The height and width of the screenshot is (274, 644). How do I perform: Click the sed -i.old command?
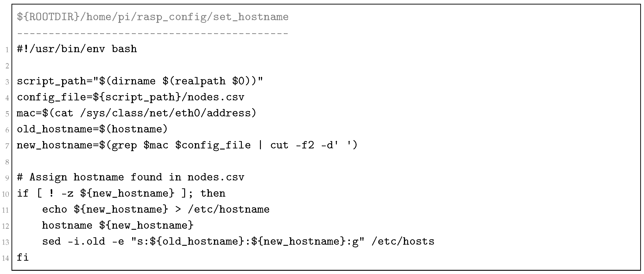pos(73,241)
